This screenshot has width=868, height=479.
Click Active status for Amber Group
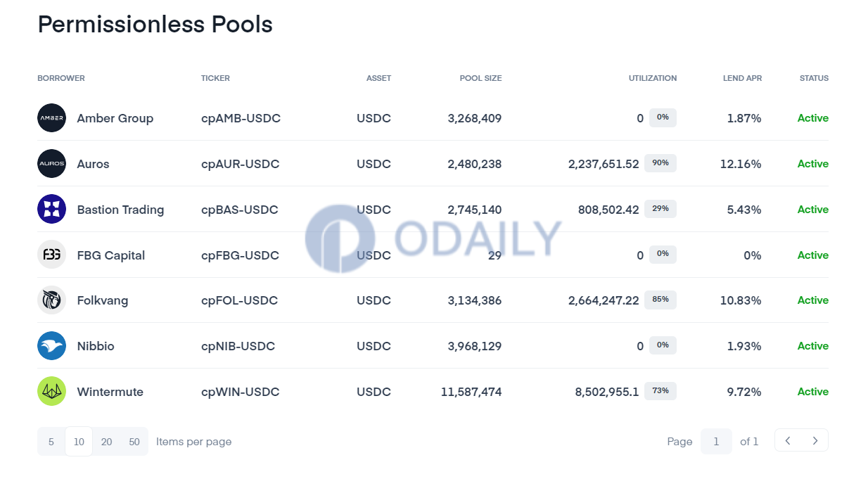pyautogui.click(x=812, y=118)
